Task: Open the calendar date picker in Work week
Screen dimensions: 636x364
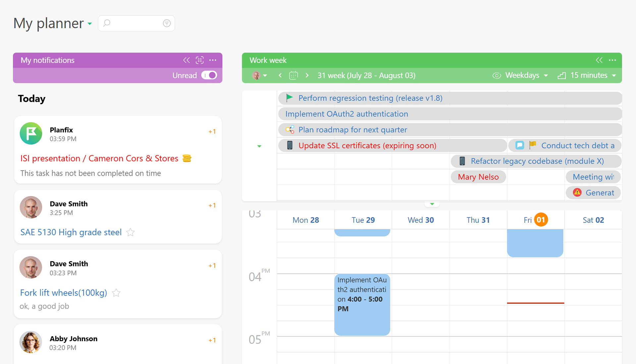Action: (293, 75)
